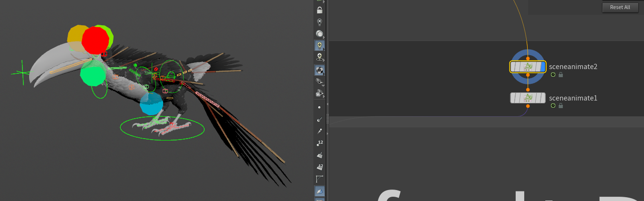Toggle display flag on sceneanimate1 node
Viewport: 644px width, 201px height.
[542, 98]
